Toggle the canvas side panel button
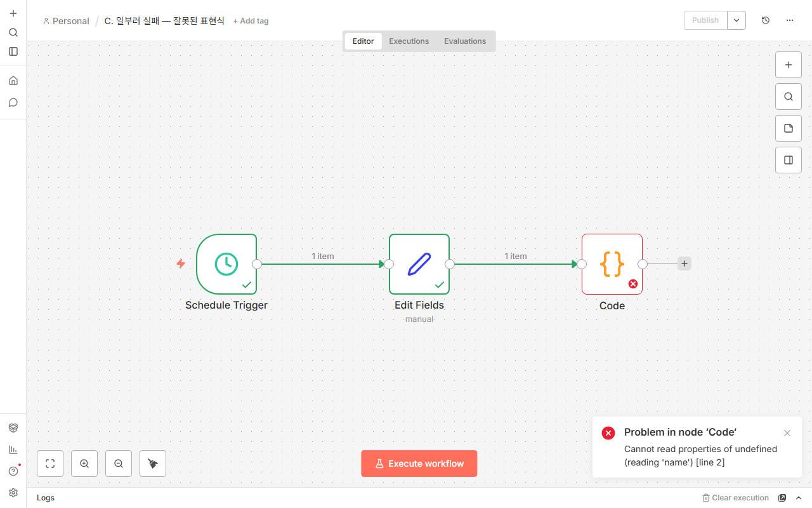This screenshot has width=812, height=508. tap(789, 160)
